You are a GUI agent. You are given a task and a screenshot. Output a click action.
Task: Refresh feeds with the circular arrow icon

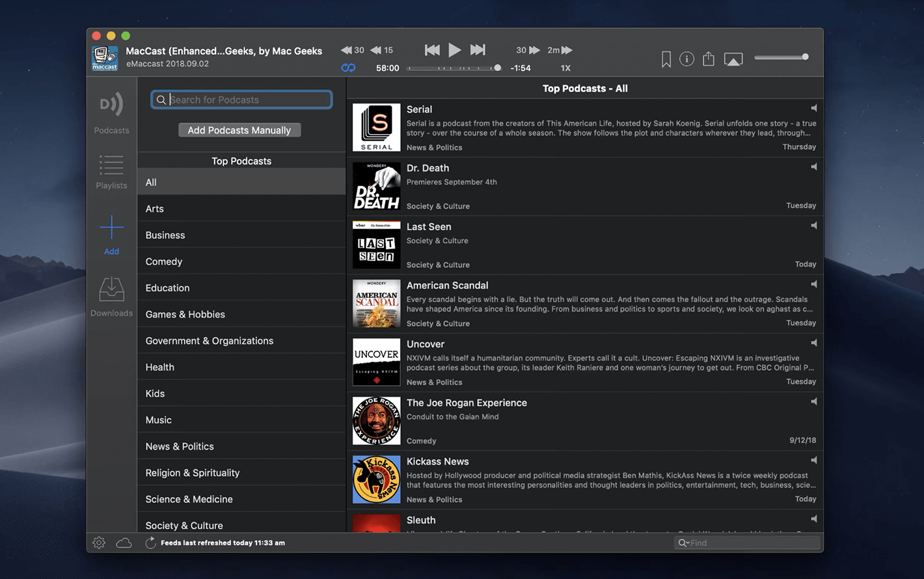150,543
